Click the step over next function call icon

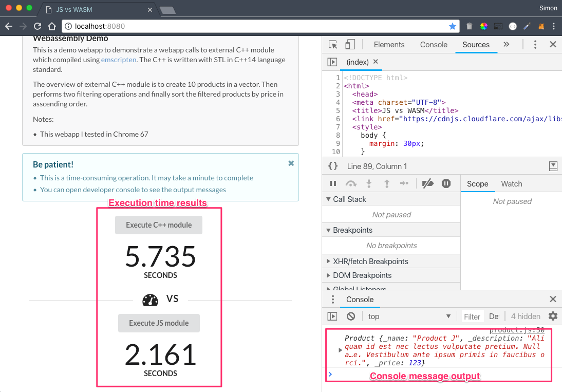pyautogui.click(x=351, y=183)
